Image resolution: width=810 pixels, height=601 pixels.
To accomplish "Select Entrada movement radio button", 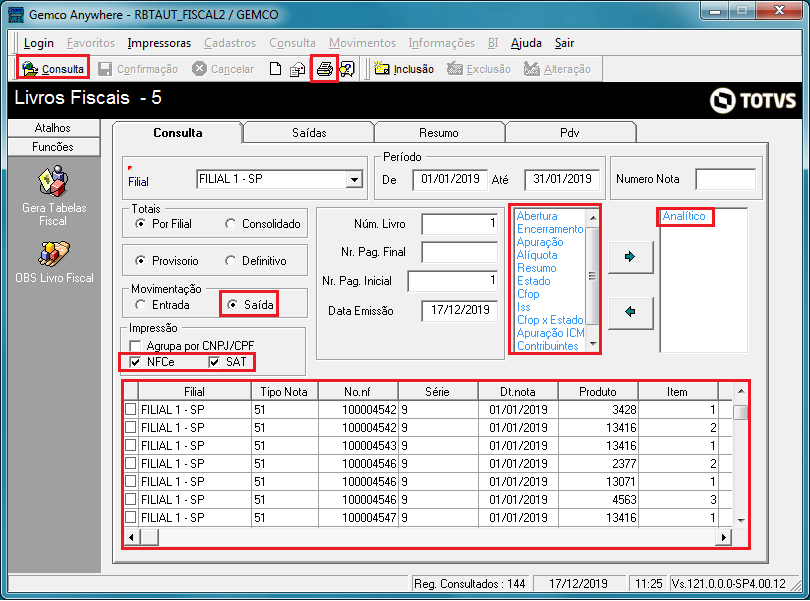I will [x=140, y=305].
